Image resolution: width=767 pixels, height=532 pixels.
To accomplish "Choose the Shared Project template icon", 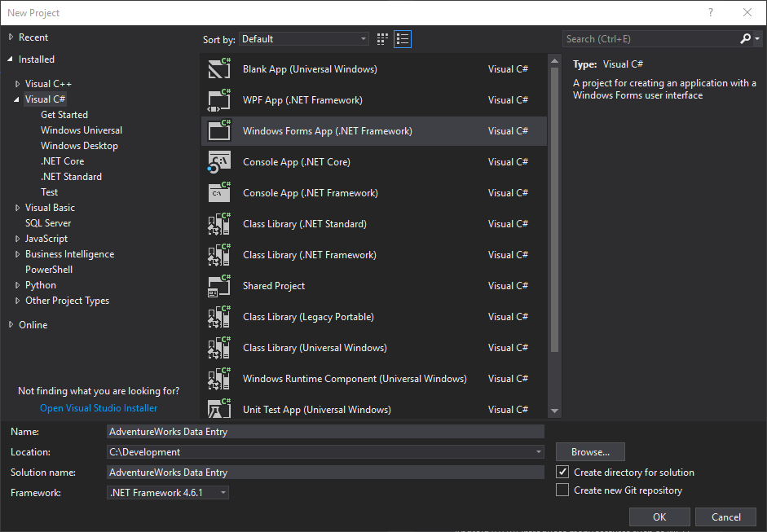I will pos(219,286).
